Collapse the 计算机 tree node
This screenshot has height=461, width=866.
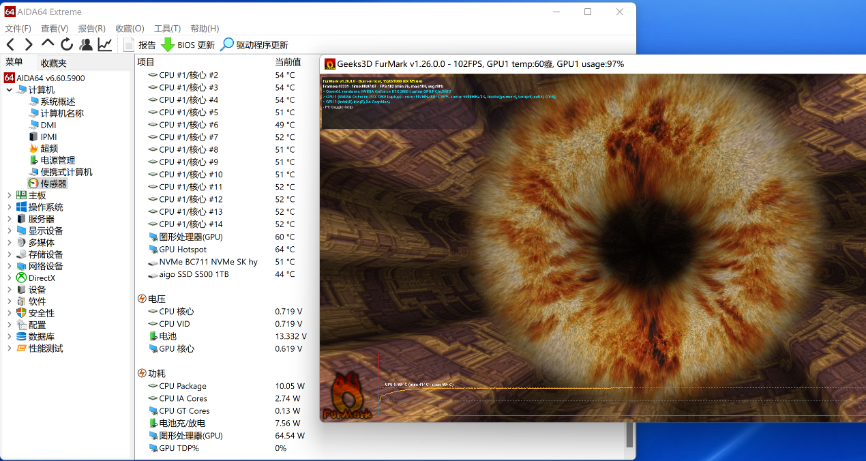[x=9, y=90]
